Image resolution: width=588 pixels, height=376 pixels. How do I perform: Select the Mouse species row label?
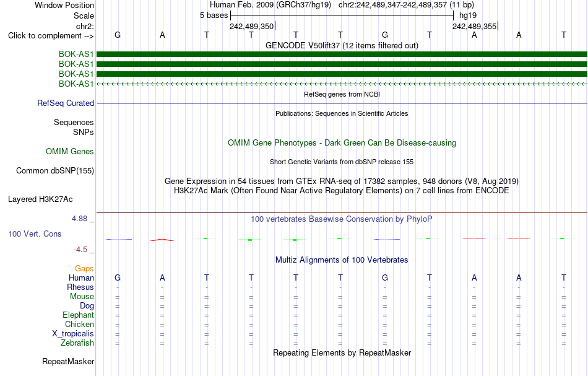[x=82, y=297]
